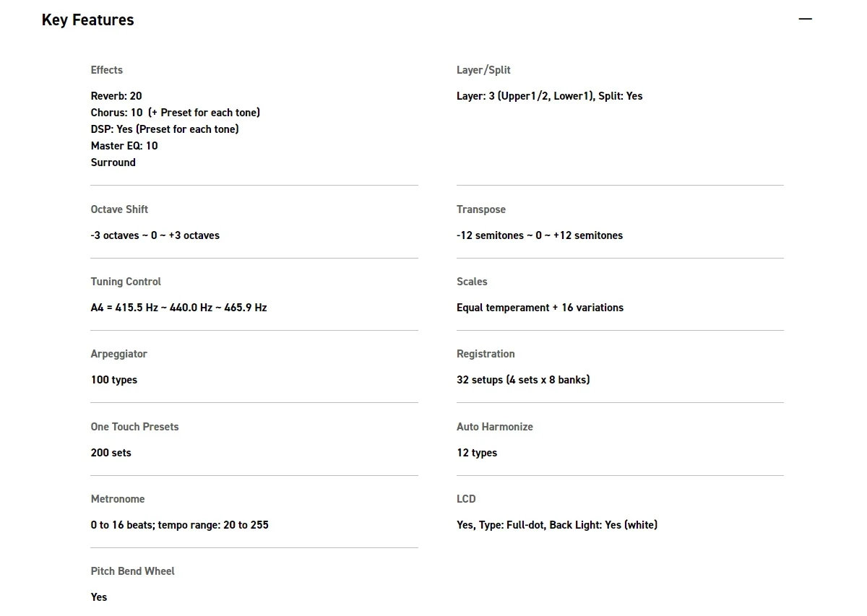
Task: Click the Pitch Bend Wheel label
Action: pyautogui.click(x=133, y=571)
